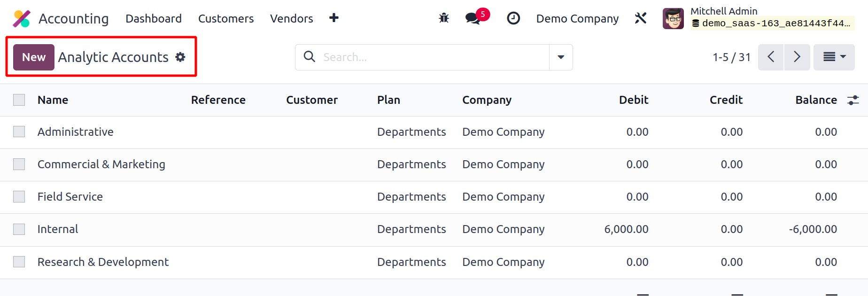Tick the checkbox for Internal account
The image size is (868, 296).
coord(19,229)
